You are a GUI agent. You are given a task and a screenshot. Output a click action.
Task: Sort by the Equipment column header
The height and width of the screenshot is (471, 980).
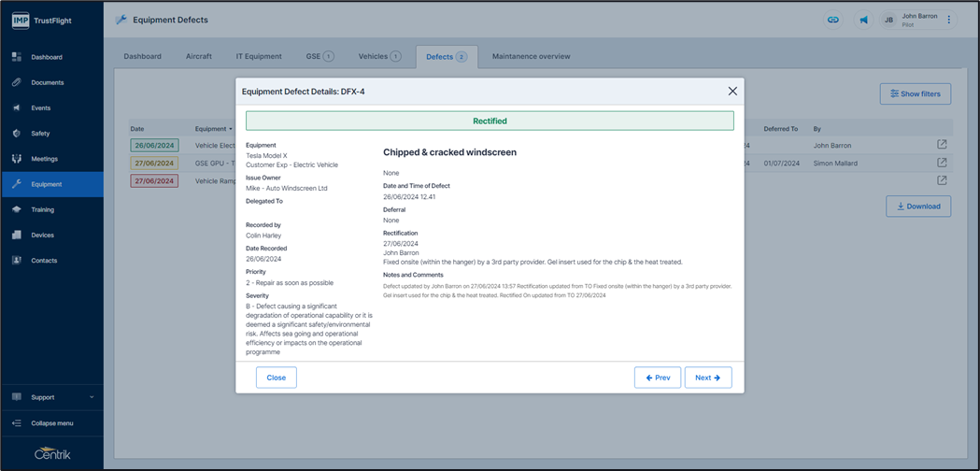212,129
